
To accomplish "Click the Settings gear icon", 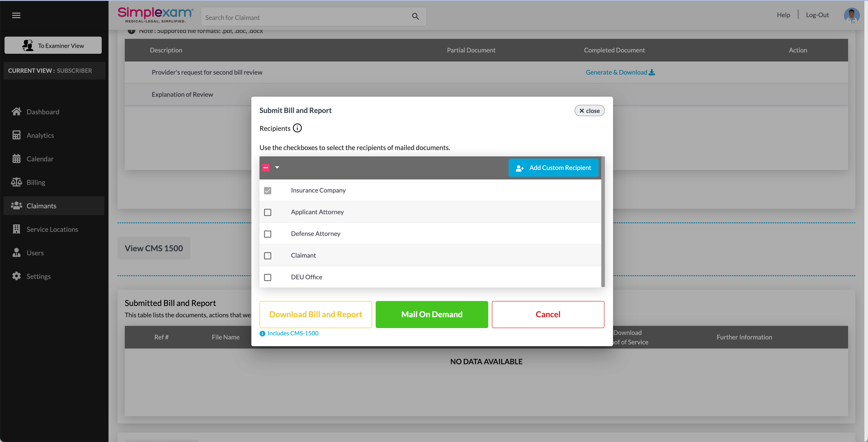I will (16, 276).
